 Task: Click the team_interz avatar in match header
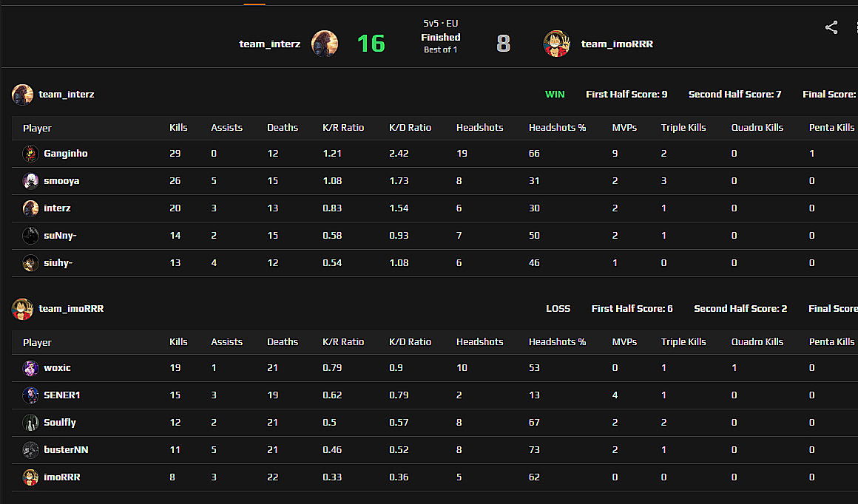pos(325,43)
